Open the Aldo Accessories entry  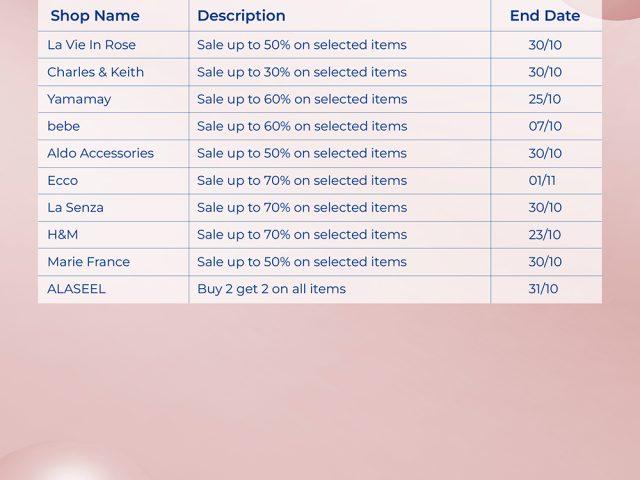tap(100, 153)
